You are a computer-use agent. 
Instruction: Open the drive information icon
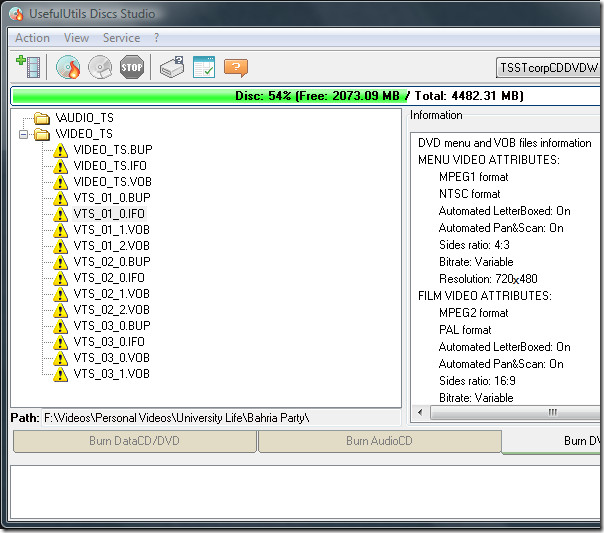pos(172,67)
